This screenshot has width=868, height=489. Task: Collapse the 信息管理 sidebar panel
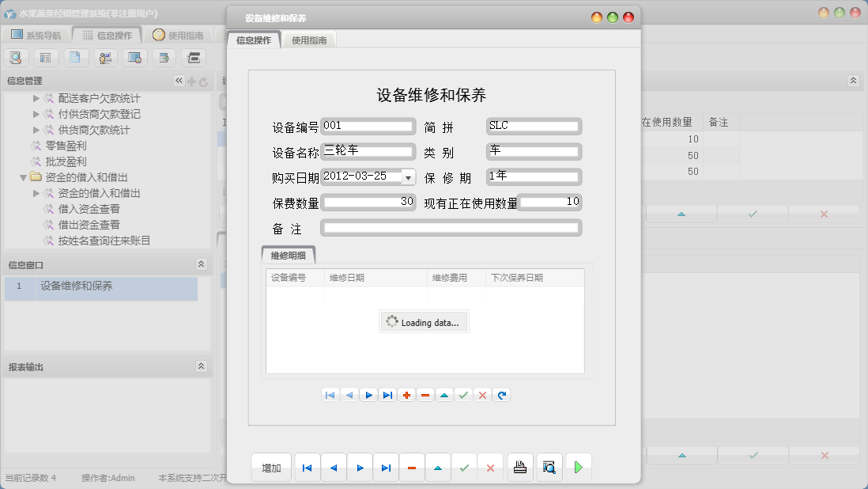pos(179,80)
